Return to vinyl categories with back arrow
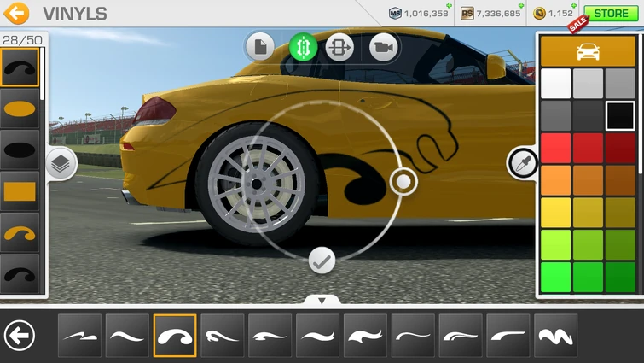Screen dimensions: 644x363 click(x=20, y=335)
